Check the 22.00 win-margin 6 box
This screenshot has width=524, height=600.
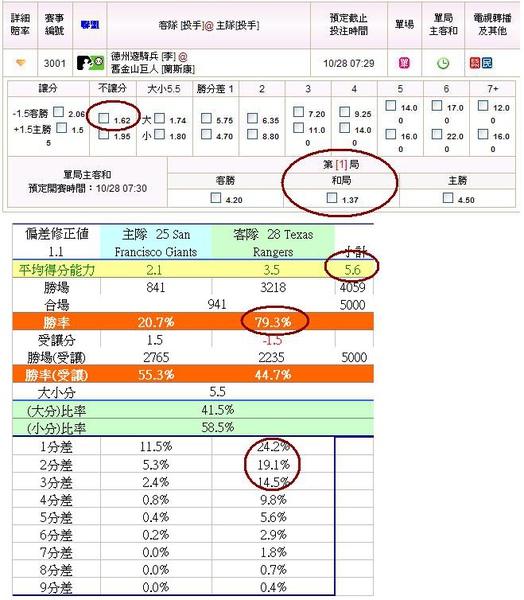pos(437,134)
